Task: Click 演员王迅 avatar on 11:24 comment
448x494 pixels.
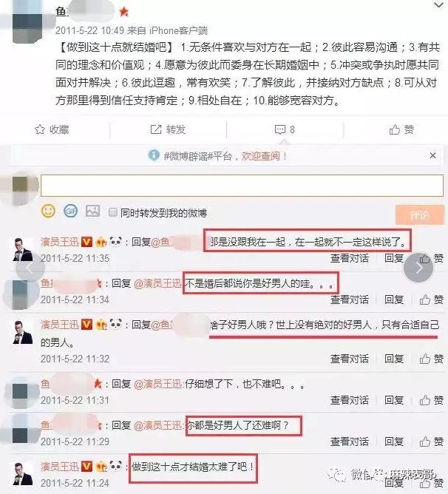Action: pyautogui.click(x=22, y=473)
